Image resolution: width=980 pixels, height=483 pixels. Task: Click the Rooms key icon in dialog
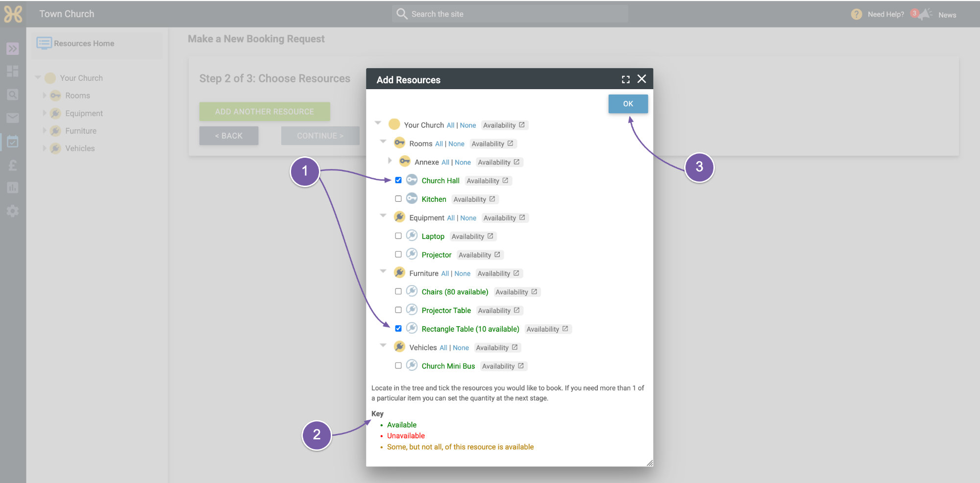[399, 143]
